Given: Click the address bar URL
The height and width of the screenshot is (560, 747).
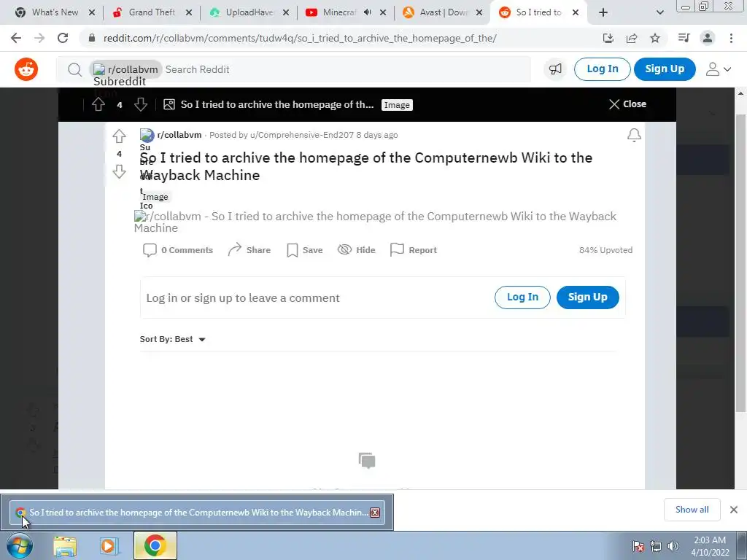Looking at the screenshot, I should (300, 38).
